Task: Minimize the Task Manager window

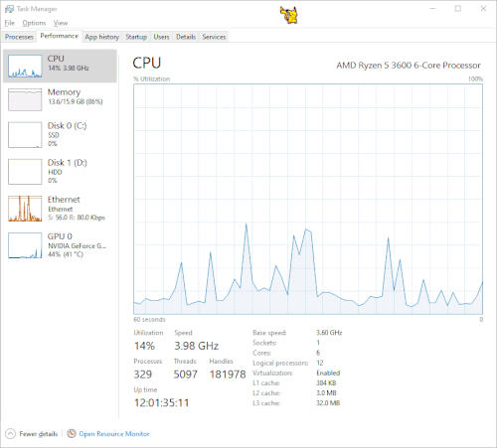Action: 432,9
